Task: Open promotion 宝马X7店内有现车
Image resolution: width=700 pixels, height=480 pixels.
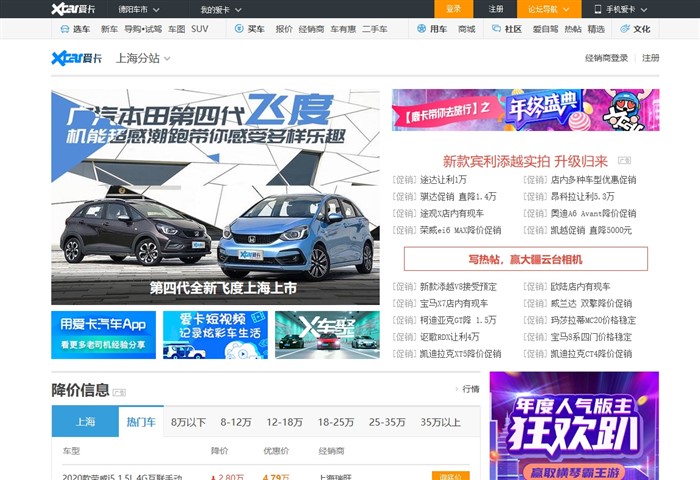Action: click(454, 304)
